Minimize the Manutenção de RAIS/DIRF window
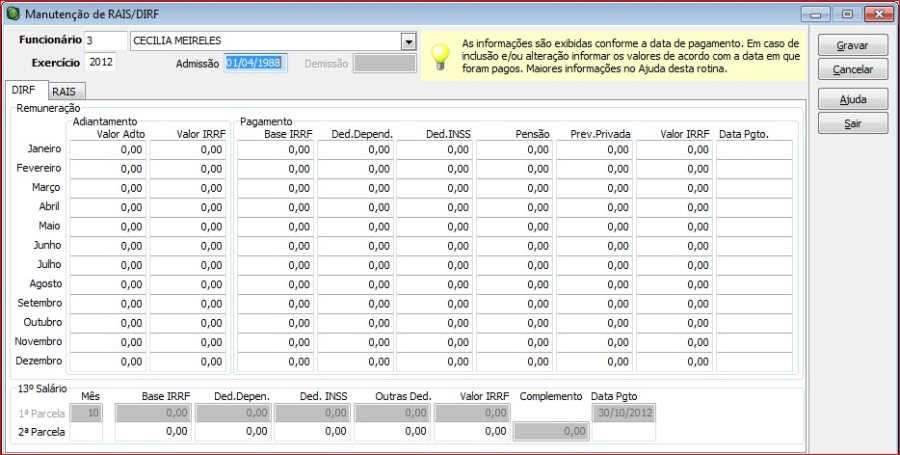The height and width of the screenshot is (455, 900). [x=816, y=14]
